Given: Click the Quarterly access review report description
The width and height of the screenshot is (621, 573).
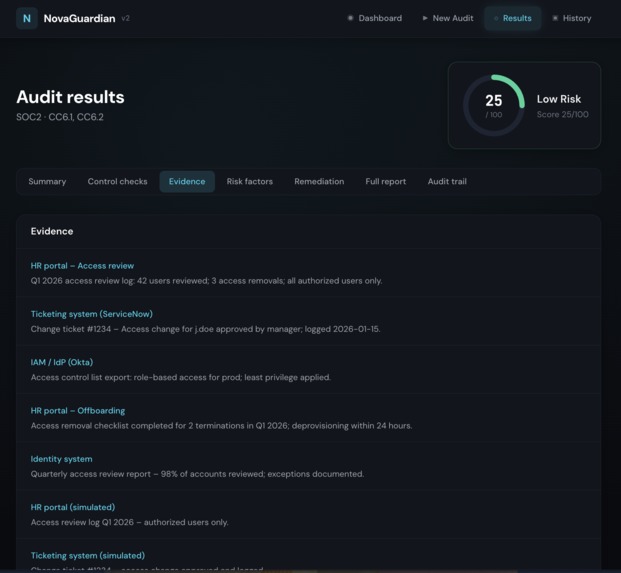Looking at the screenshot, I should click(x=197, y=474).
